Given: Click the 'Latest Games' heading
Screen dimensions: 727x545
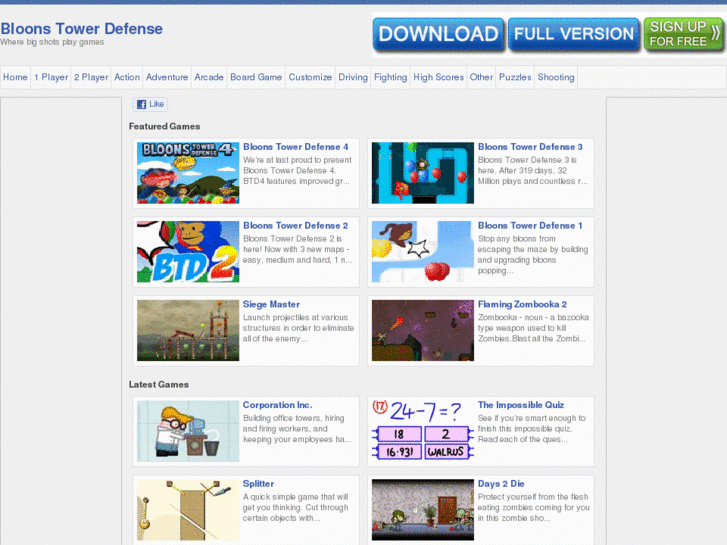Looking at the screenshot, I should tap(159, 385).
